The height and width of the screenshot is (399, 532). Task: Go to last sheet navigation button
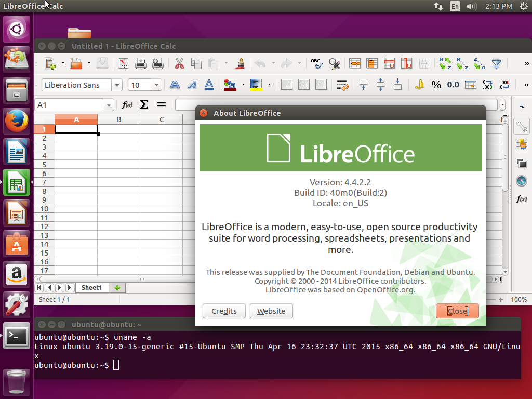coord(69,288)
